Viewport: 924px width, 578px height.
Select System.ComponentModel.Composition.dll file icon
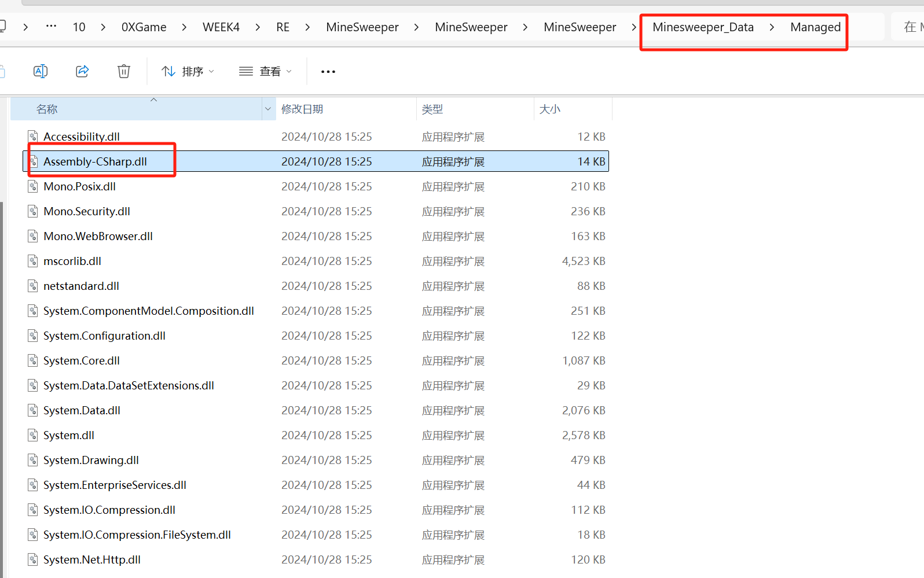pyautogui.click(x=34, y=311)
